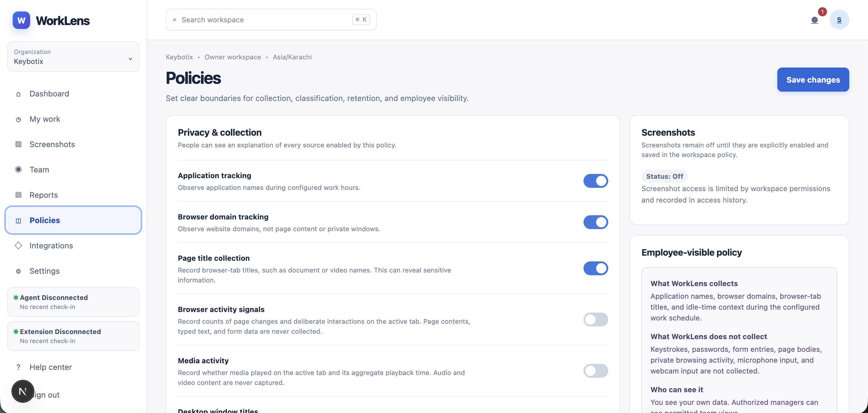Screen dimensions: 868x413
Task: Click the Screenshots card heading
Action: pyautogui.click(x=668, y=133)
